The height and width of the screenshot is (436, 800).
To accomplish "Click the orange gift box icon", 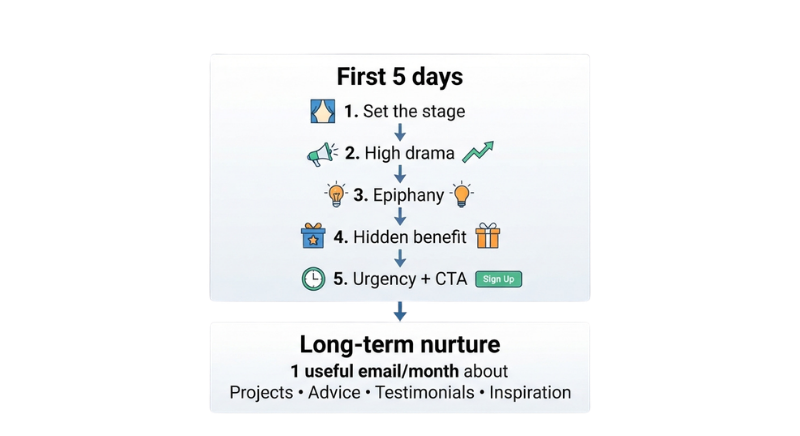I will pyautogui.click(x=488, y=236).
